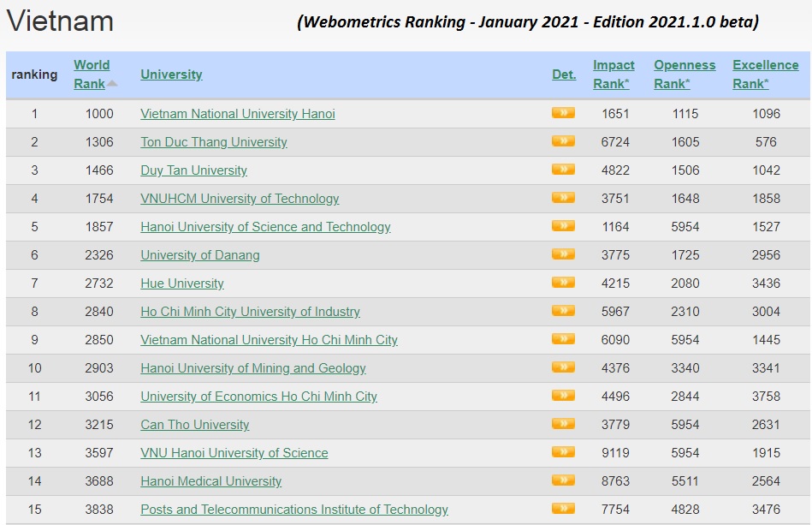Click details icon for Hanoi Medical University
812x525 pixels.
563,480
